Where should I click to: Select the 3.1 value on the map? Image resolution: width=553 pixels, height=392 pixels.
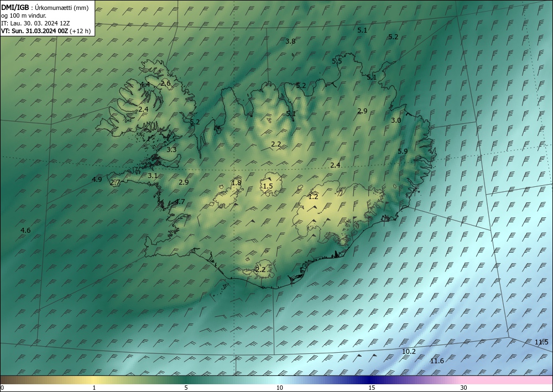pyautogui.click(x=153, y=176)
